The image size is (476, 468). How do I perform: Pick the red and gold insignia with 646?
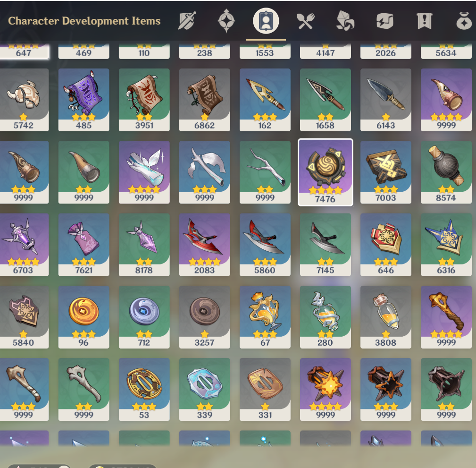386,245
